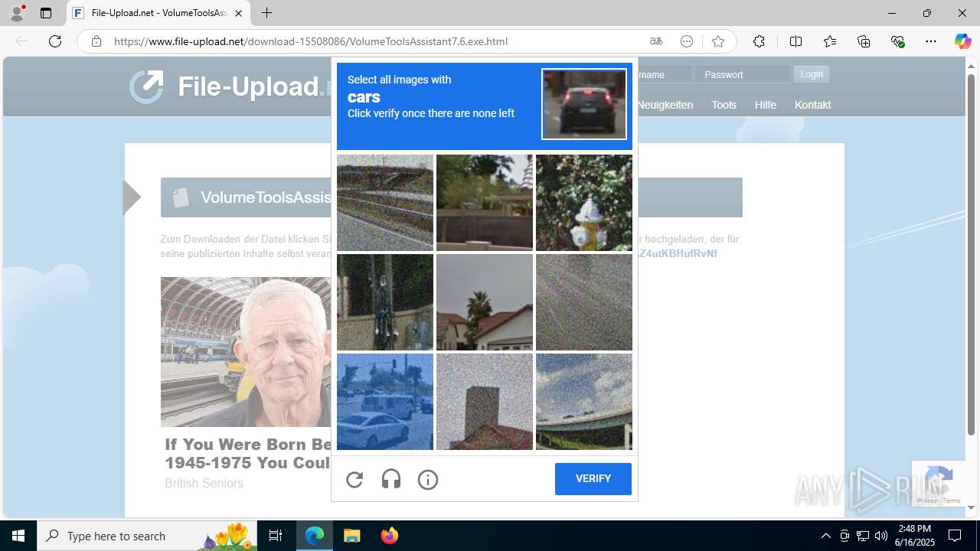Click the blue VERIFY button
The height and width of the screenshot is (551, 980).
[x=593, y=479]
